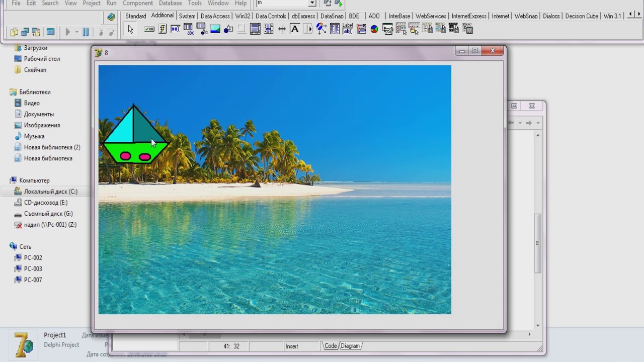
Task: Switch to the Dialogs palette tab
Action: coord(551,16)
